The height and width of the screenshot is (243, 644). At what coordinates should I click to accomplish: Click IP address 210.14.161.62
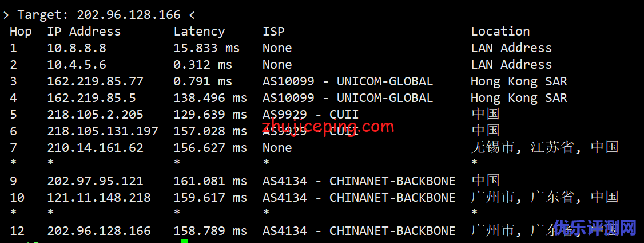pyautogui.click(x=95, y=148)
